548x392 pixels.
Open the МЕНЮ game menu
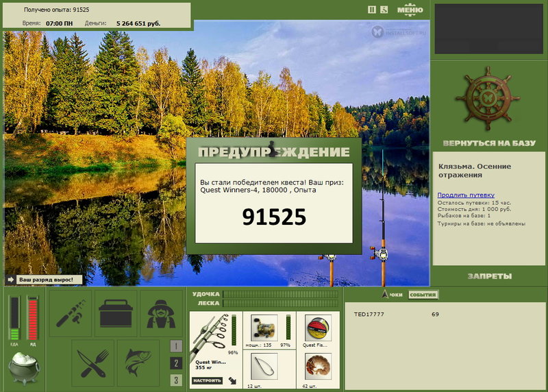[410, 10]
